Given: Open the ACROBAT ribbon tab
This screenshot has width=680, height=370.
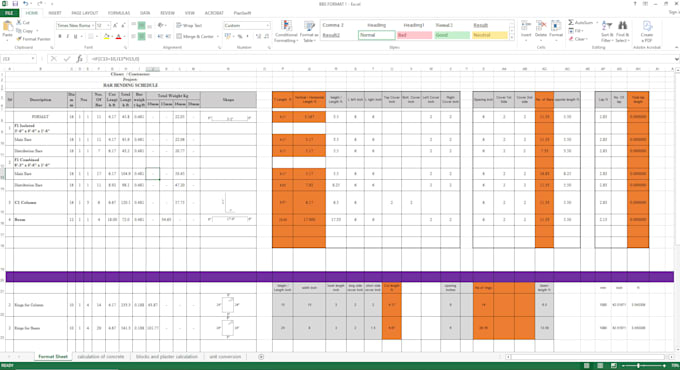Looking at the screenshot, I should pos(214,13).
